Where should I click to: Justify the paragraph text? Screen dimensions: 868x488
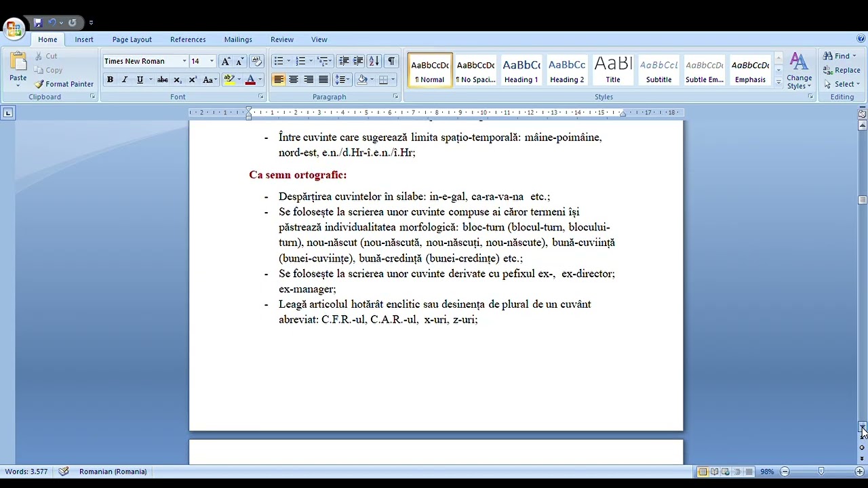[323, 80]
